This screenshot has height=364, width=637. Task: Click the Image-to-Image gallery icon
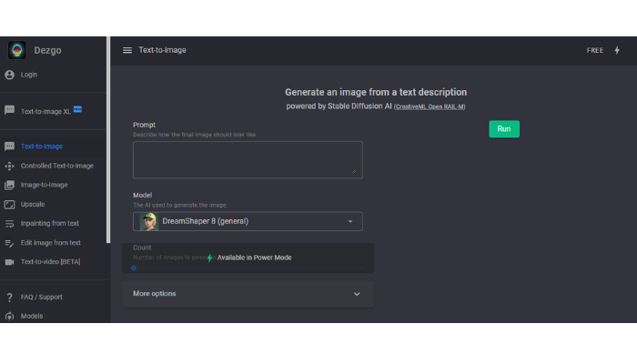click(9, 185)
